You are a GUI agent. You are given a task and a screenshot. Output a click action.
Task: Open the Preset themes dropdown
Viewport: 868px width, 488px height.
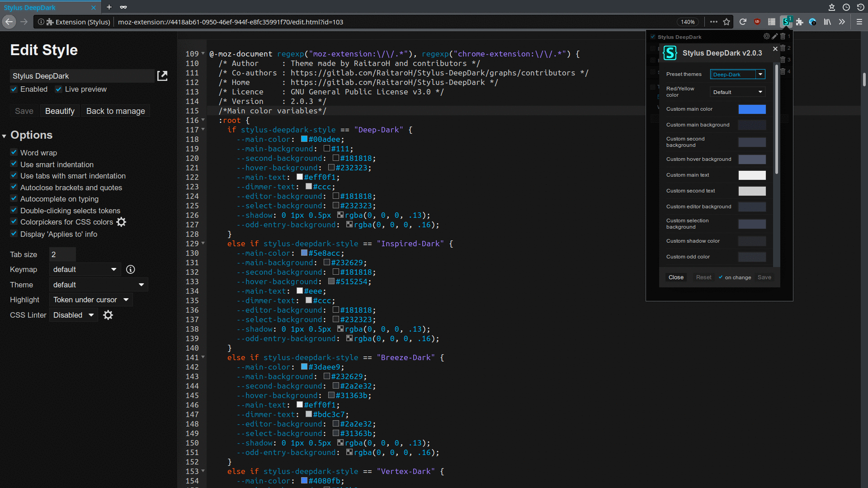(737, 74)
